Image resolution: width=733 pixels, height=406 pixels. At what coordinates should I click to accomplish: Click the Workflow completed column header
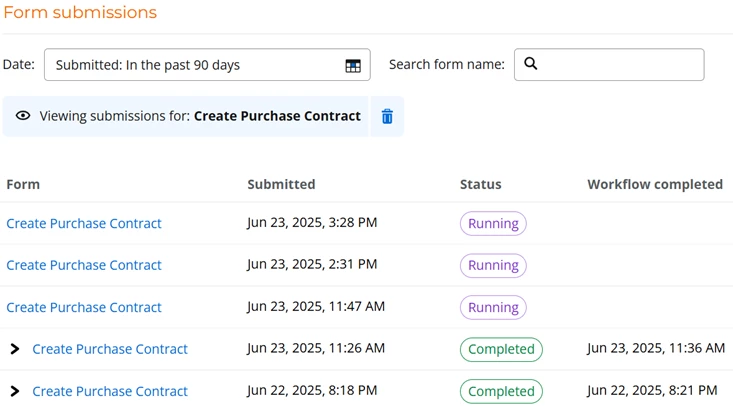[x=655, y=184]
